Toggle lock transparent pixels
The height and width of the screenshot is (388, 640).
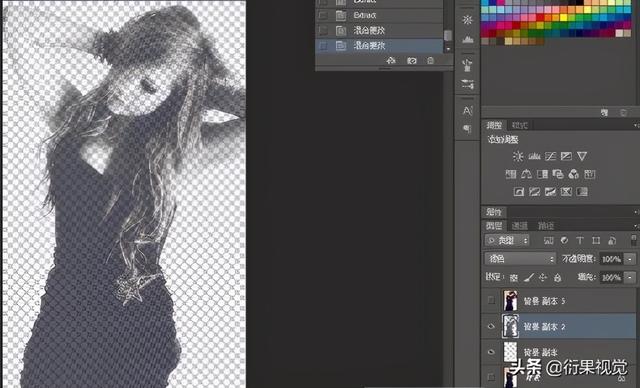tap(514, 278)
